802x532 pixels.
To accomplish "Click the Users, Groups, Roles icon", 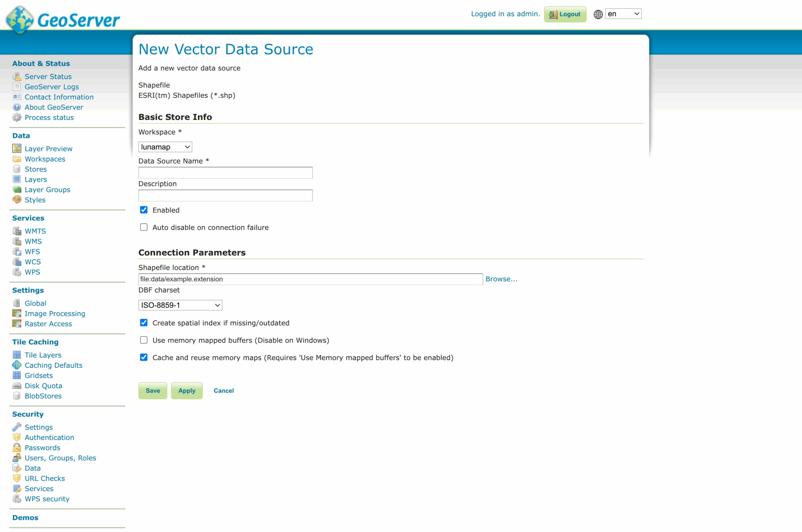I will [x=17, y=458].
